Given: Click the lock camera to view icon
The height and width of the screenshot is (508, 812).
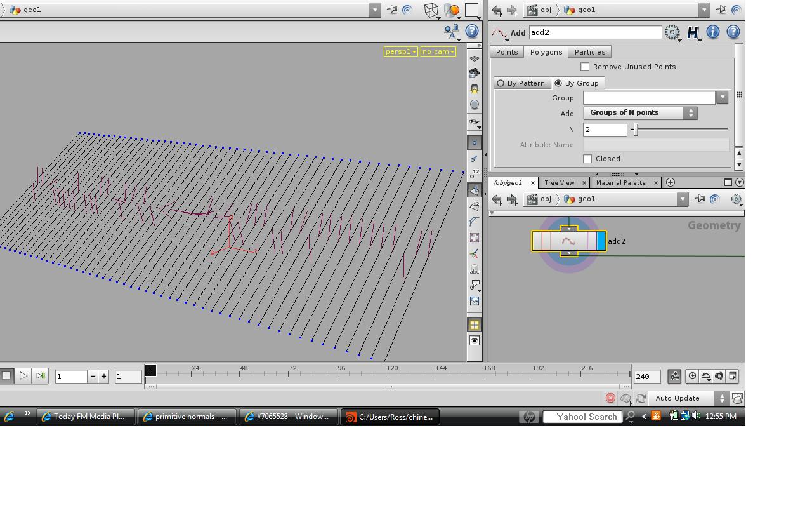Looking at the screenshot, I should 475,74.
